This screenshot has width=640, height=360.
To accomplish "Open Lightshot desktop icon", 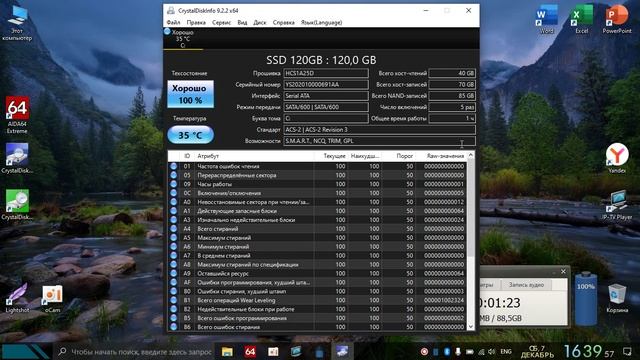I will click(17, 298).
